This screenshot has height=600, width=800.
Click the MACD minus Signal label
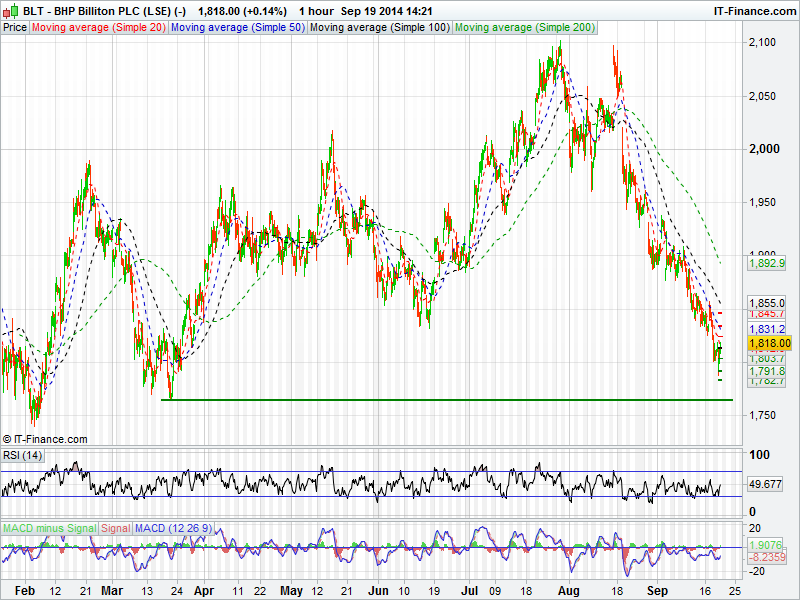(x=49, y=527)
